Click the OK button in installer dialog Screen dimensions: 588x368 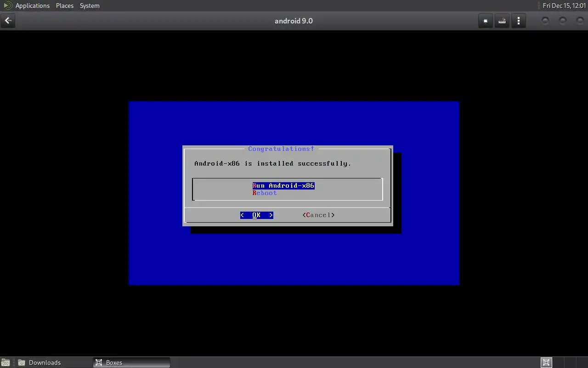(x=256, y=215)
